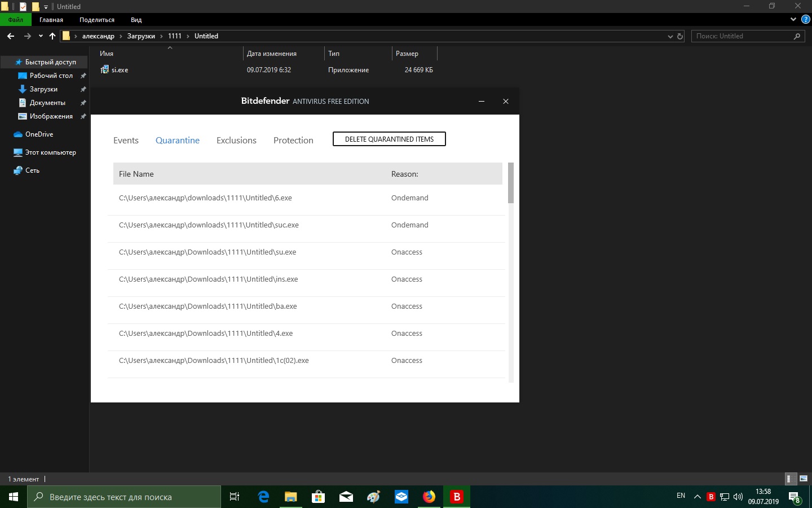Switch to large icons view

pyautogui.click(x=804, y=479)
